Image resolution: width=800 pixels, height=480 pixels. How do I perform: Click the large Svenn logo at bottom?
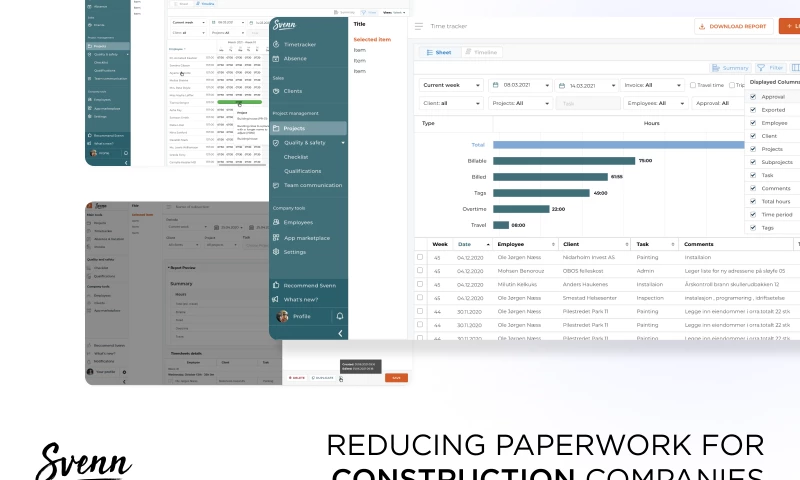tap(84, 462)
